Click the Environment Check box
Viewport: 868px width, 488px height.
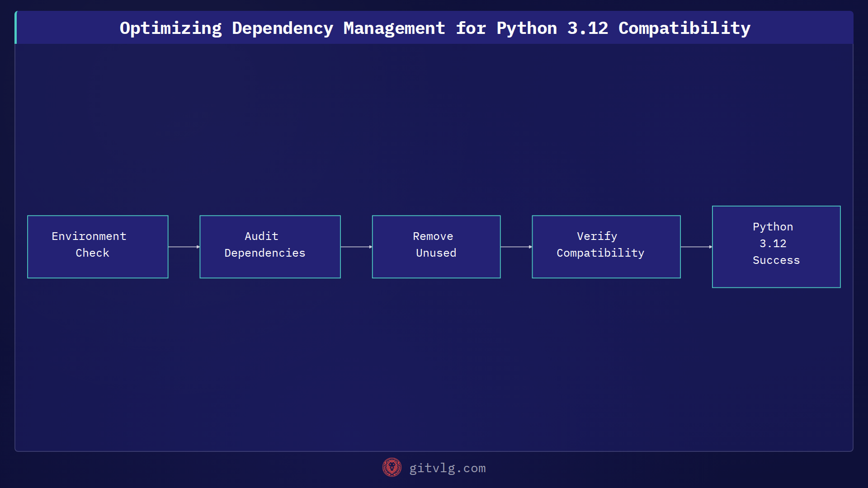[x=98, y=247]
